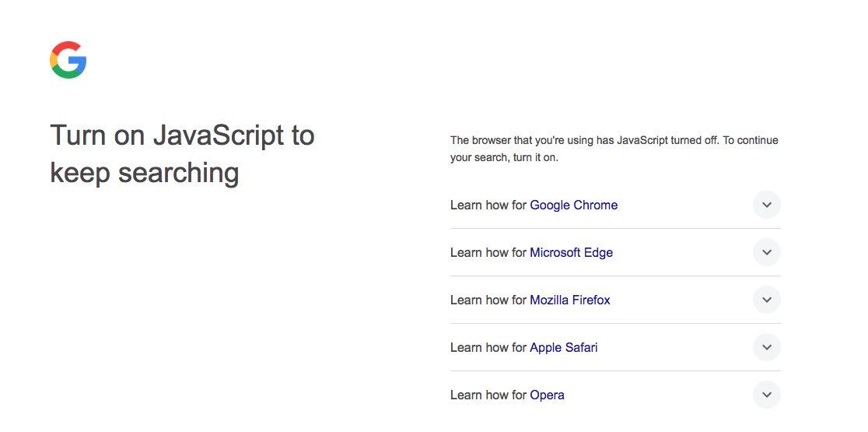Expand the Apple Safari instructions chevron
868x432 pixels.
767,348
